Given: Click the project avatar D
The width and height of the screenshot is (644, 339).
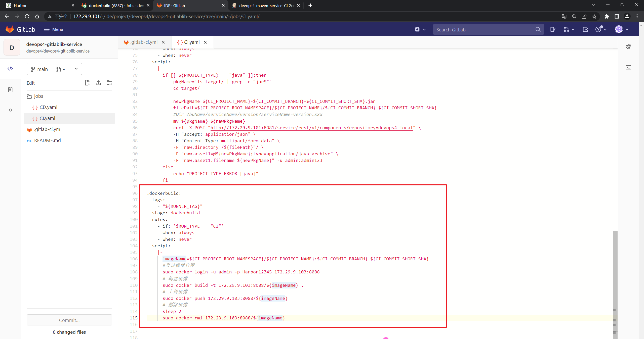Looking at the screenshot, I should [12, 47].
